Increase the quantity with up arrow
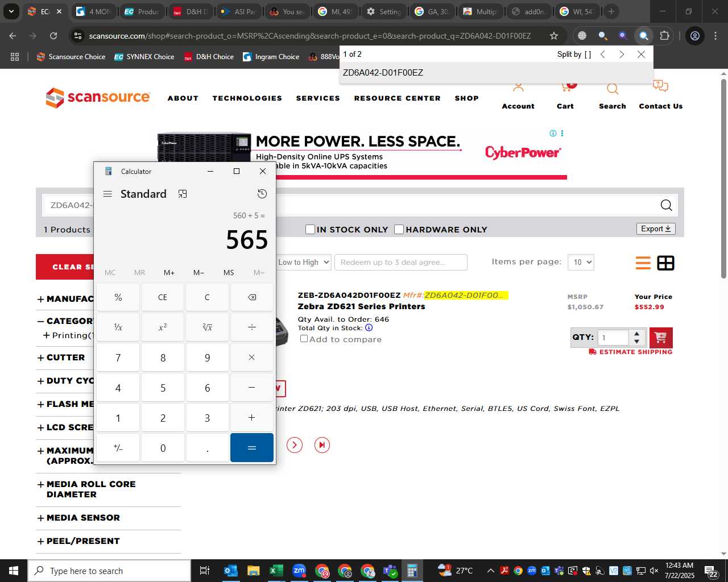The height and width of the screenshot is (582, 728). tap(637, 334)
